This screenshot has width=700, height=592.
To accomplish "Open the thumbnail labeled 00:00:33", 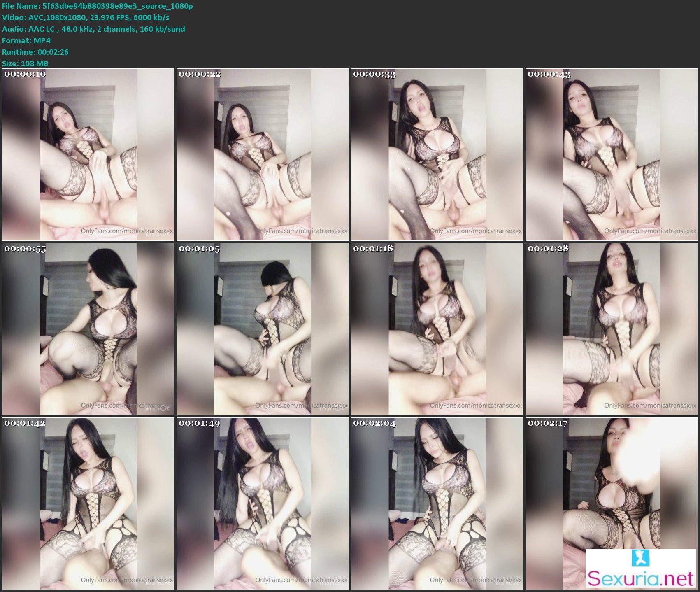I will [437, 154].
